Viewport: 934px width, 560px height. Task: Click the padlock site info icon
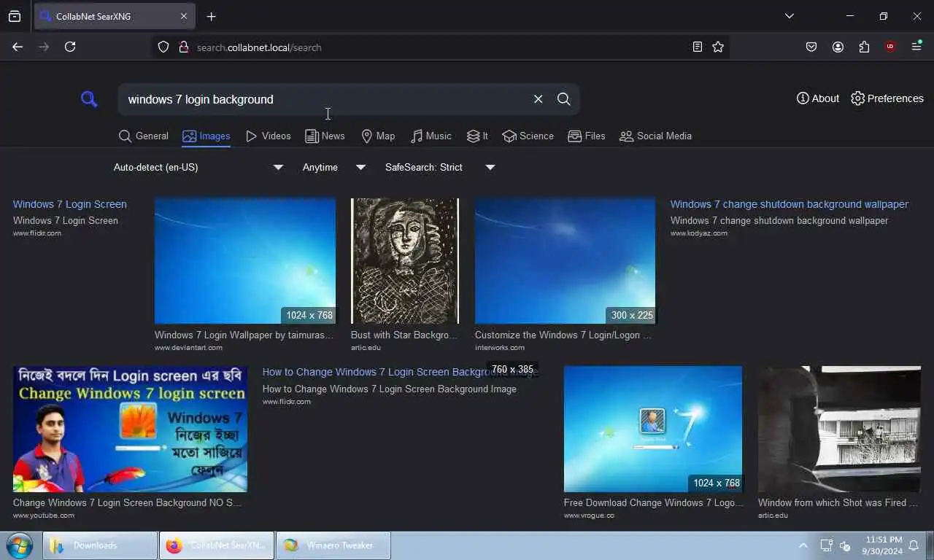pyautogui.click(x=182, y=47)
